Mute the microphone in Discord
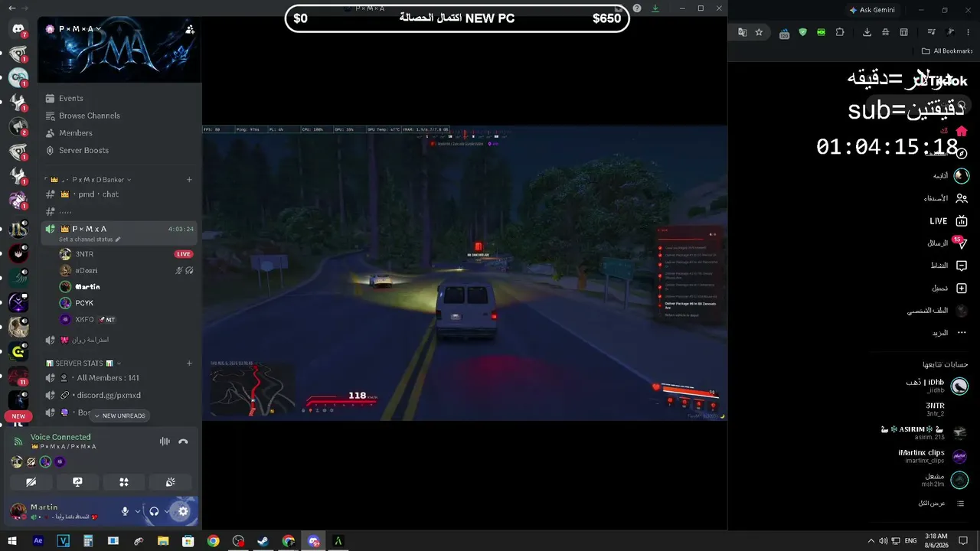Image resolution: width=980 pixels, height=551 pixels. pyautogui.click(x=125, y=511)
